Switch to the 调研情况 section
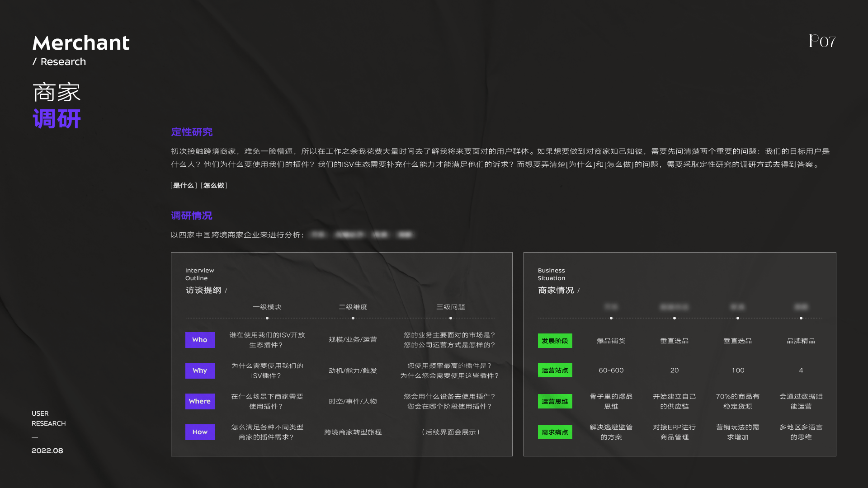The width and height of the screenshot is (868, 488). tap(191, 216)
